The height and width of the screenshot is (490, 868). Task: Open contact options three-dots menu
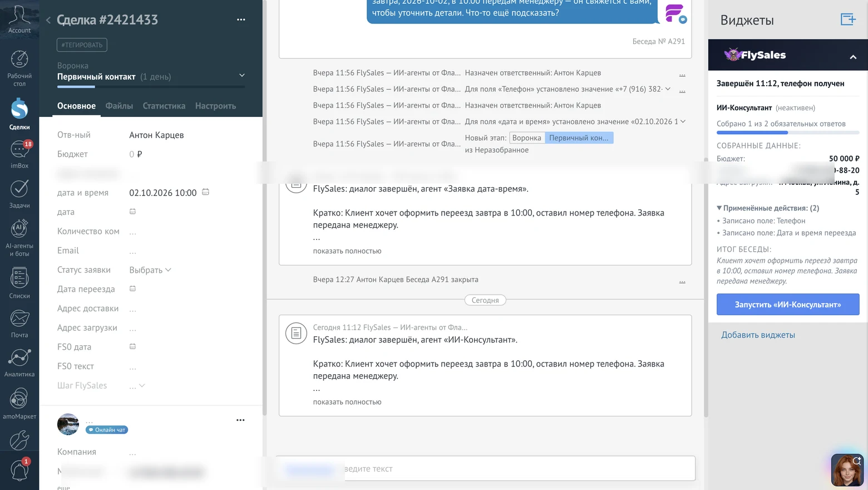pyautogui.click(x=240, y=420)
